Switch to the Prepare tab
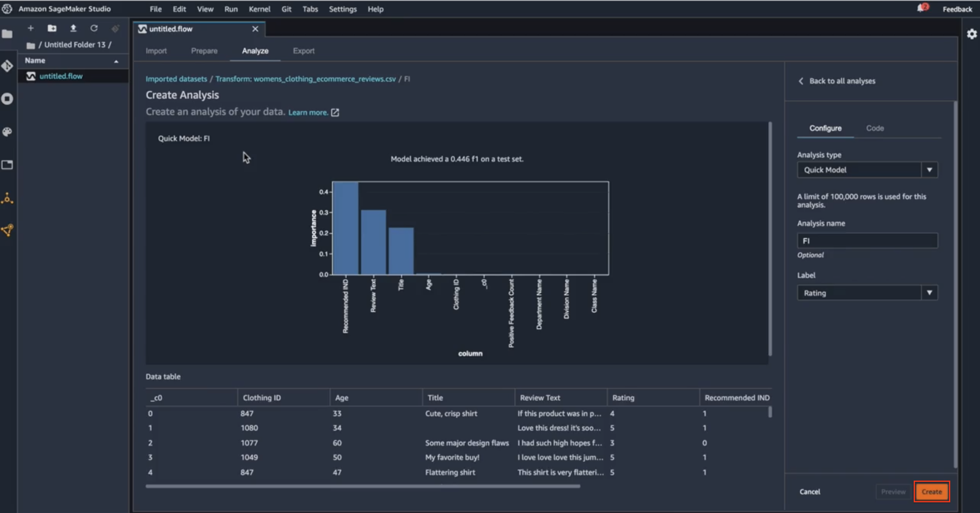 click(x=204, y=51)
